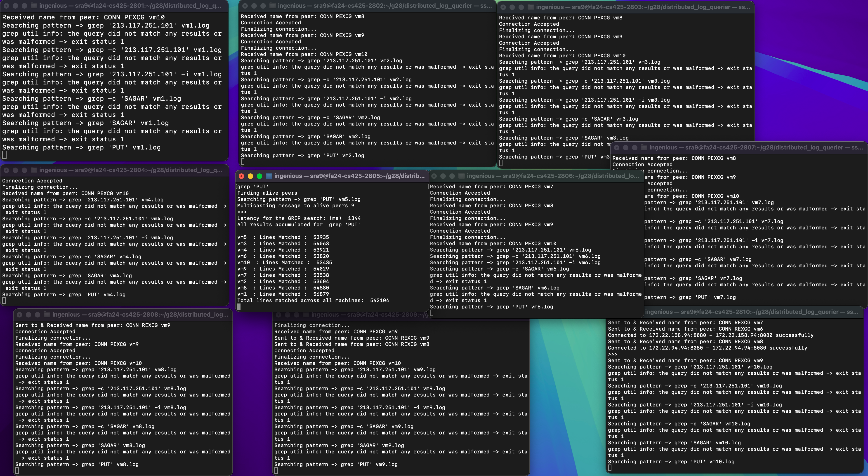Viewport: 868px width, 476px height.
Task: Click the vm4 Lines Matched 53921 row
Action: pyautogui.click(x=283, y=250)
